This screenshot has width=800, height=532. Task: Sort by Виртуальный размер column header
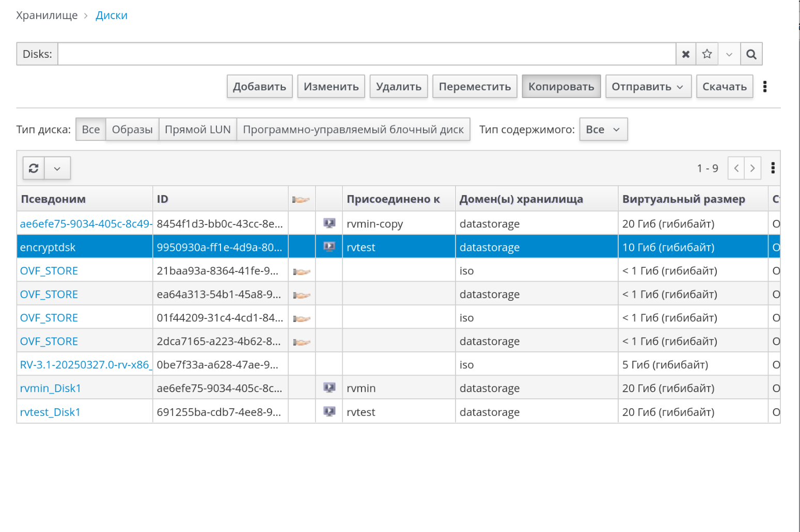click(683, 199)
